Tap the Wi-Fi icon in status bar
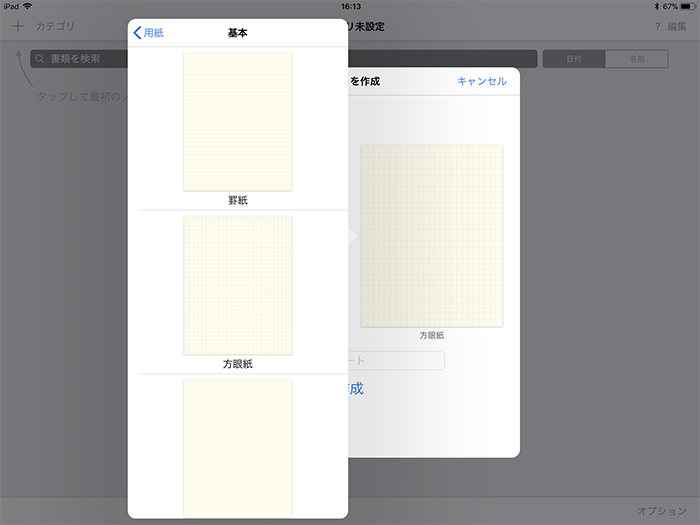Viewport: 700px width, 525px height. (28, 6)
